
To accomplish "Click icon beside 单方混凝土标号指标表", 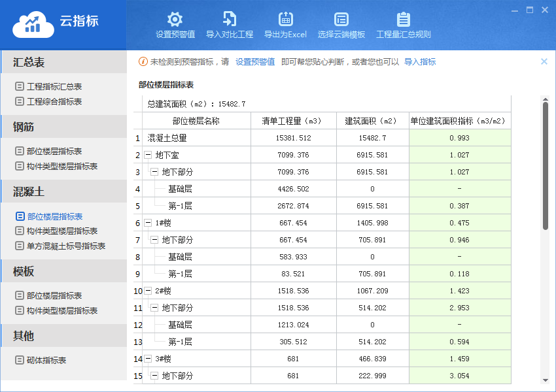I will pos(20,246).
